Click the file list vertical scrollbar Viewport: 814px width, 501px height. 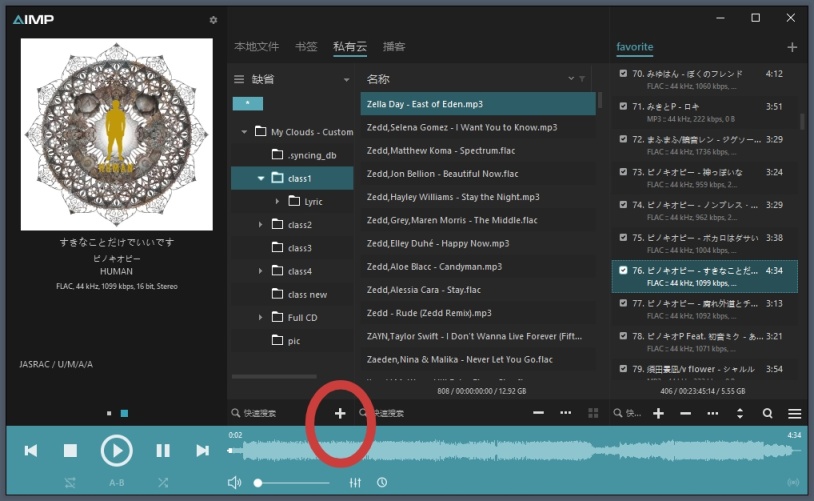pos(600,100)
